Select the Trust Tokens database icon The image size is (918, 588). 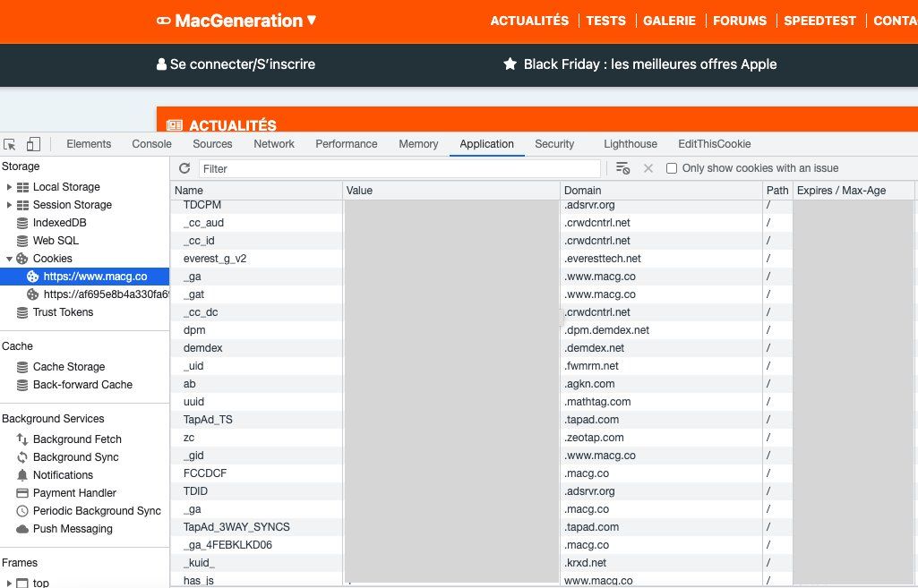22,312
